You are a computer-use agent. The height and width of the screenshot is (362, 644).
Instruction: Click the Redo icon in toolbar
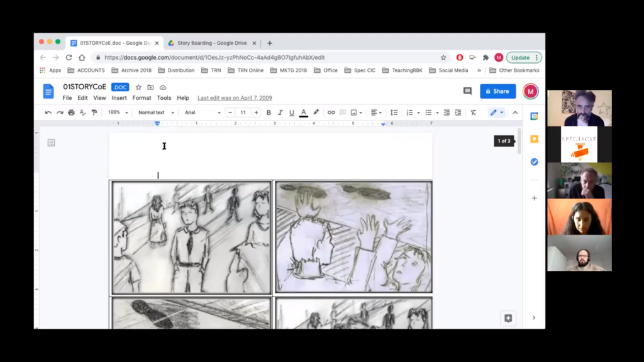[x=60, y=112]
